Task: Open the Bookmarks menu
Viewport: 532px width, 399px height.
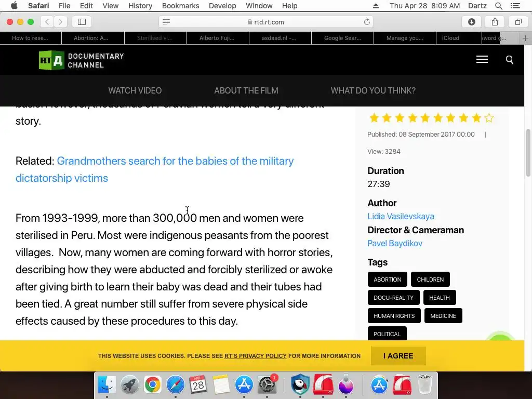Action: (x=180, y=6)
